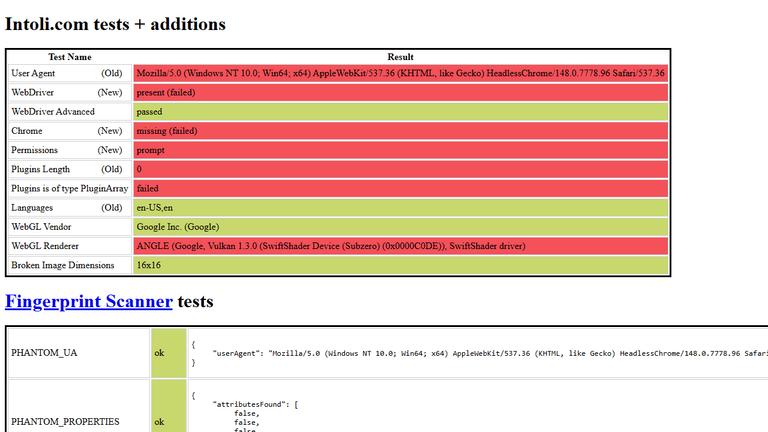This screenshot has width=768, height=432.
Task: Select the 'missing (failed)' result cell
Action: coord(401,131)
